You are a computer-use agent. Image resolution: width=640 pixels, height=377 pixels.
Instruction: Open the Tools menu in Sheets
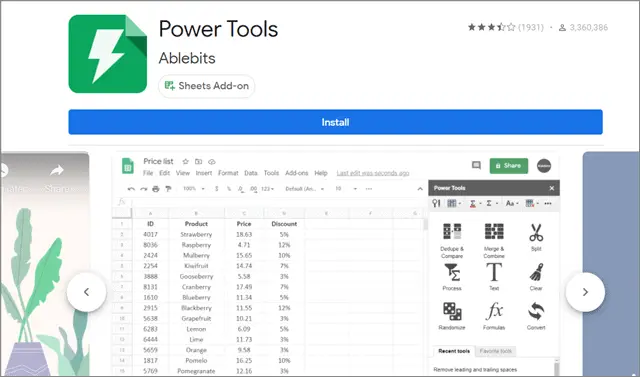tap(271, 173)
